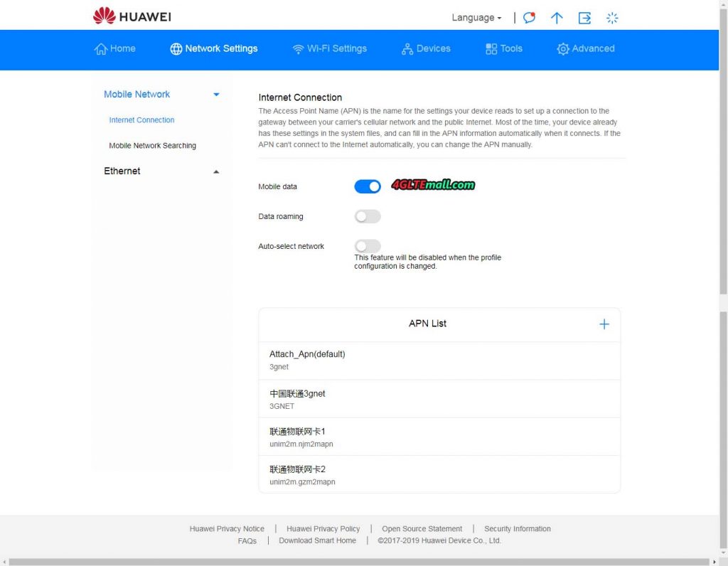Switch to Wi-Fi Settings tab
This screenshot has width=728, height=566.
point(330,48)
